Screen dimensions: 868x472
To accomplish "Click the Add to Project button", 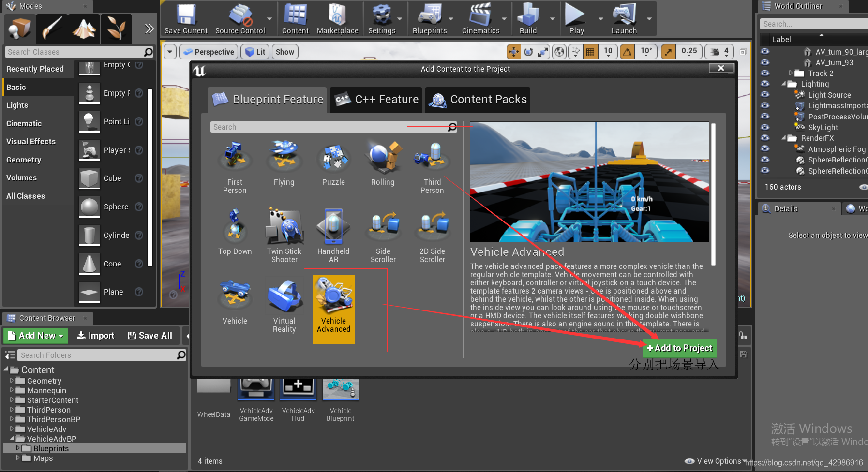I will click(680, 348).
